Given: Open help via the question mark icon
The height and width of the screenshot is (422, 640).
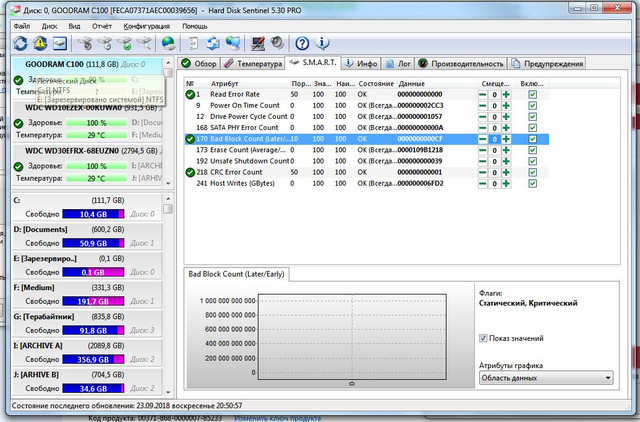Looking at the screenshot, I should click(302, 43).
